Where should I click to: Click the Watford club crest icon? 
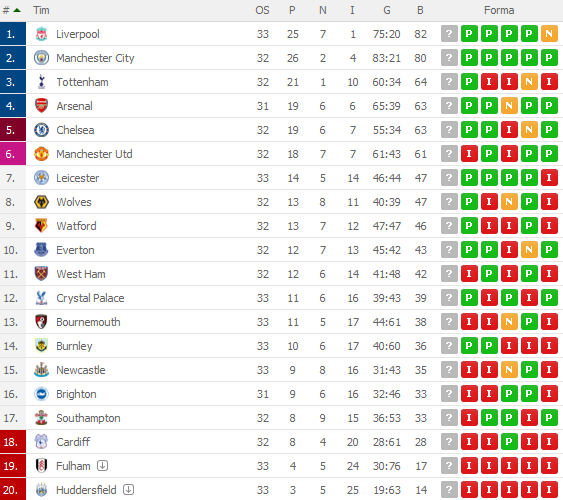(41, 226)
